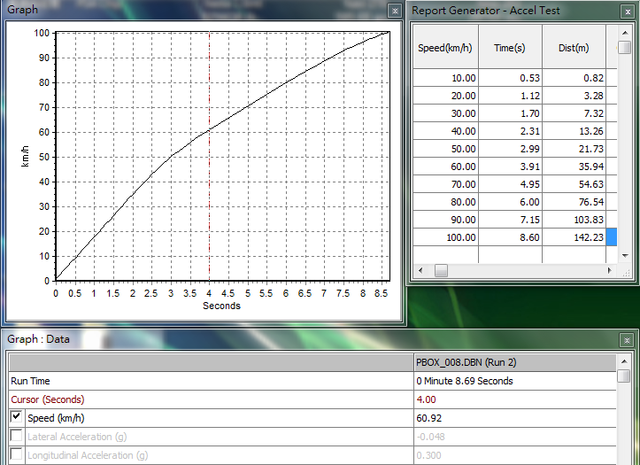
Task: Select the 0.53 time cell
Action: (510, 78)
